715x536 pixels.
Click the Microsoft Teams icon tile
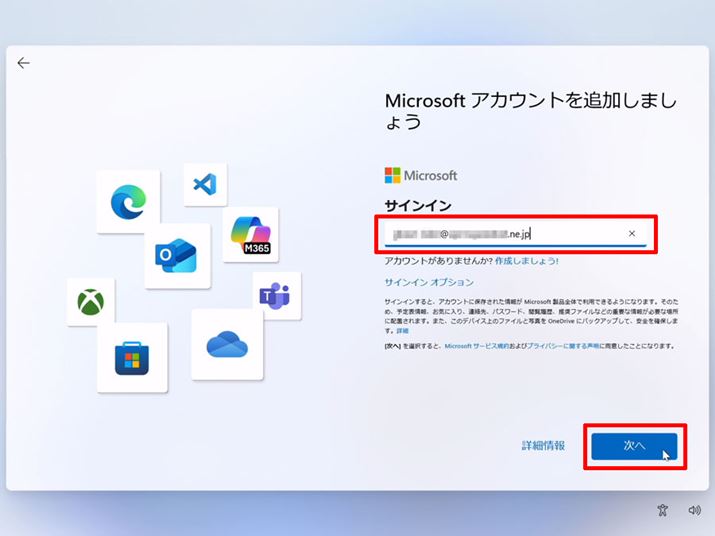[x=277, y=296]
